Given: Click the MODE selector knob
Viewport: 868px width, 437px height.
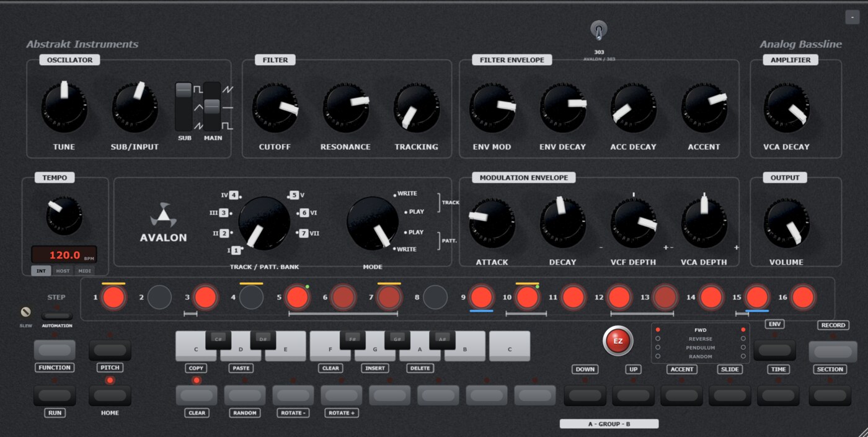Looking at the screenshot, I should click(x=373, y=223).
